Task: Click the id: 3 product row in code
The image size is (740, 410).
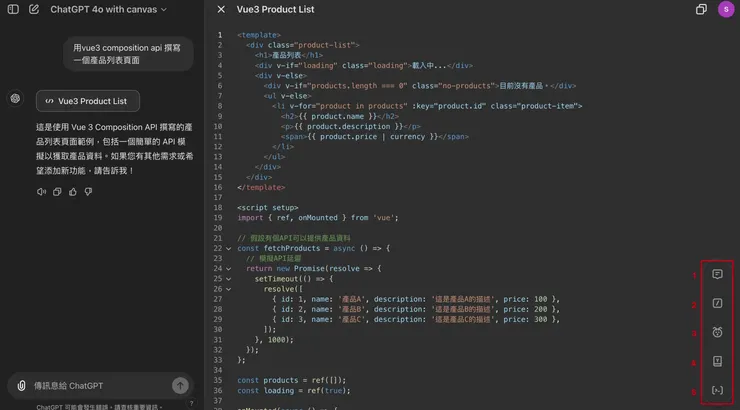Action: pyautogui.click(x=416, y=319)
